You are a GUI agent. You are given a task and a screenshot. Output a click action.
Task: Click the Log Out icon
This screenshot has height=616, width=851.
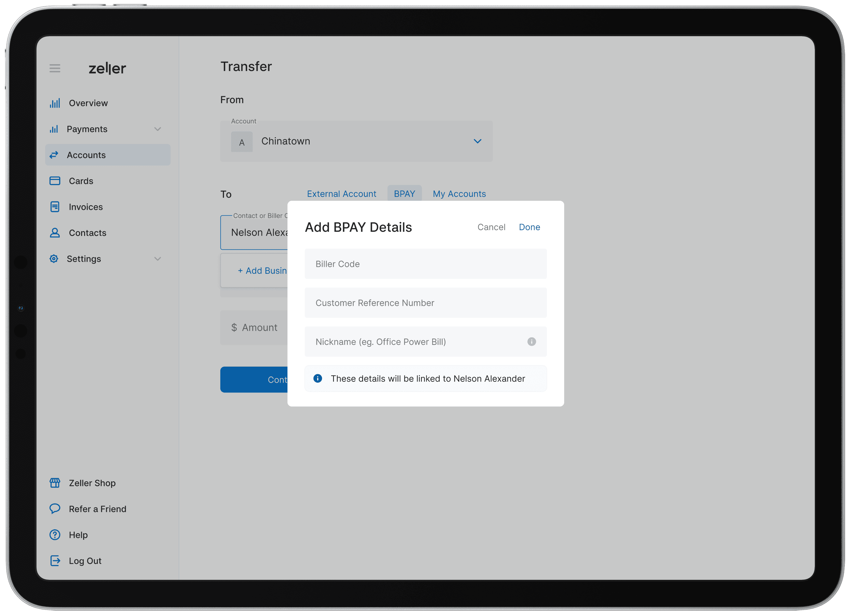[55, 561]
